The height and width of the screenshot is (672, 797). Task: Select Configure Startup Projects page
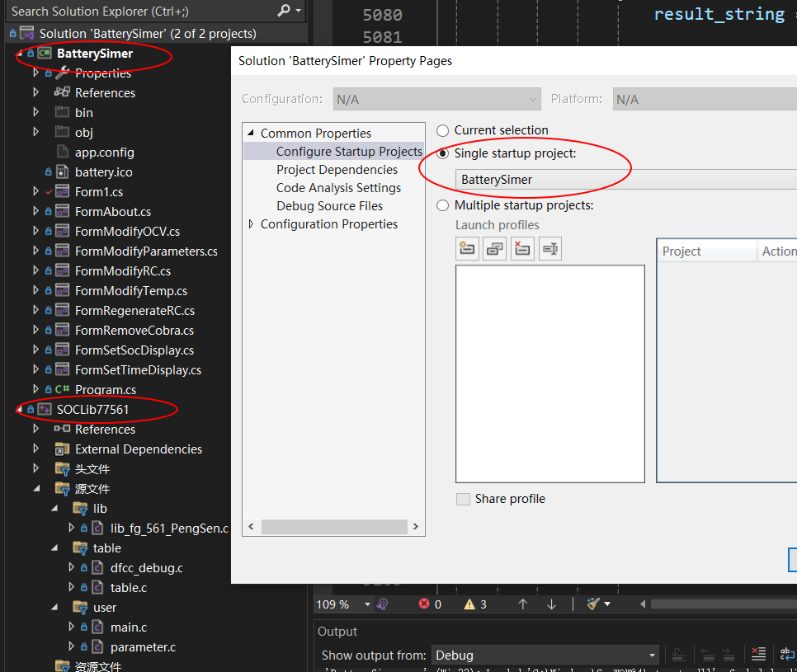pyautogui.click(x=349, y=152)
